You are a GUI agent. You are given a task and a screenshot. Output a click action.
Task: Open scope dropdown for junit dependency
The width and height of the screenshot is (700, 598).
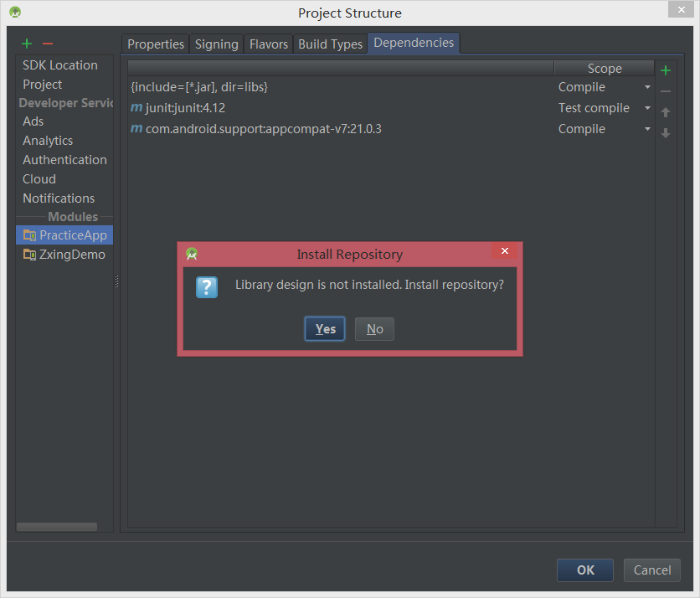pyautogui.click(x=647, y=108)
